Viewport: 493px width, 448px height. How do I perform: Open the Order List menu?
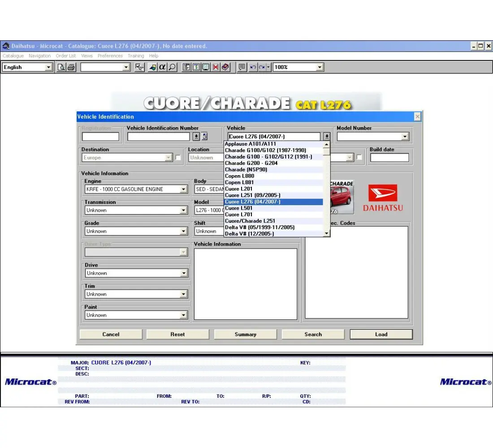point(66,56)
